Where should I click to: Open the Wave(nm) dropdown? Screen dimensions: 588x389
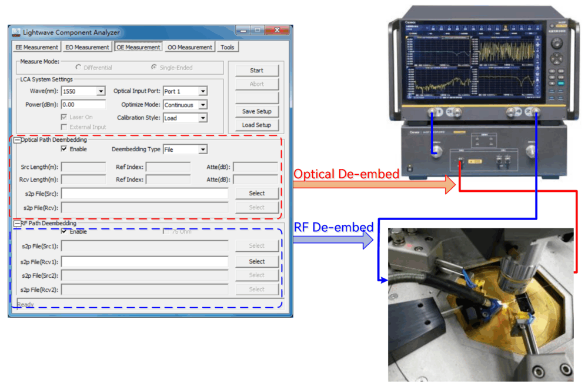pos(101,91)
